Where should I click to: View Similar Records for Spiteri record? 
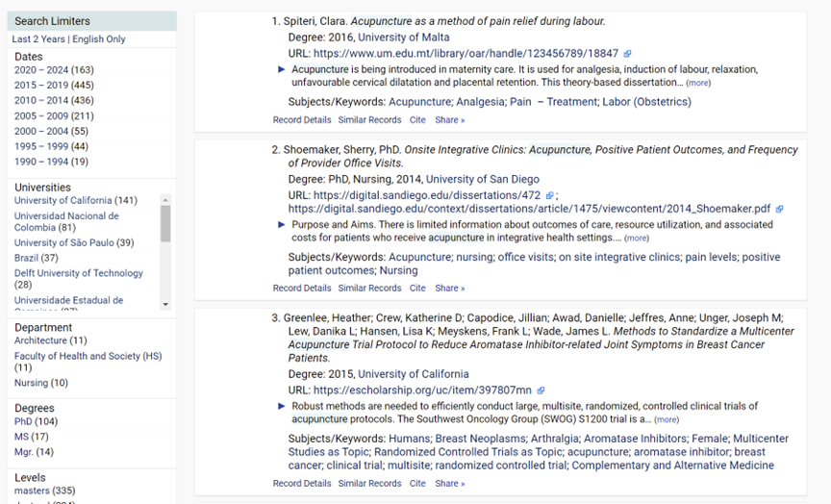(x=370, y=120)
